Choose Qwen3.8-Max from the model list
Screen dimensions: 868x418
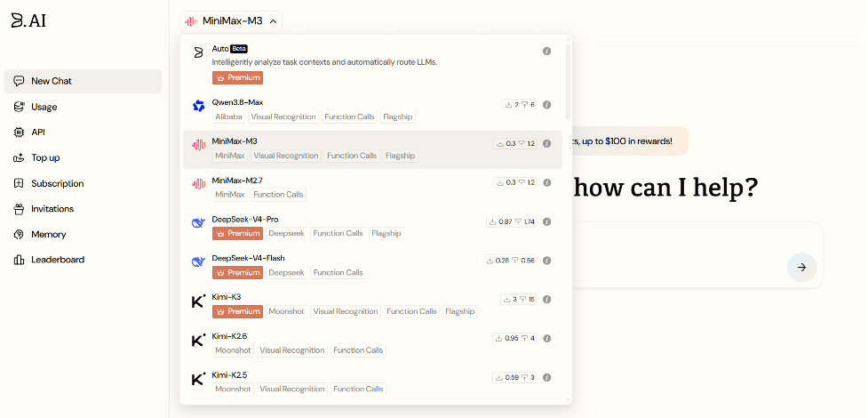(372, 110)
